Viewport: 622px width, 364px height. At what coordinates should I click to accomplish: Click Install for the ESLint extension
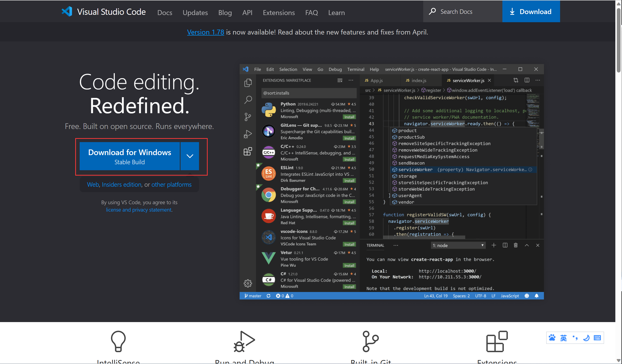[349, 181]
